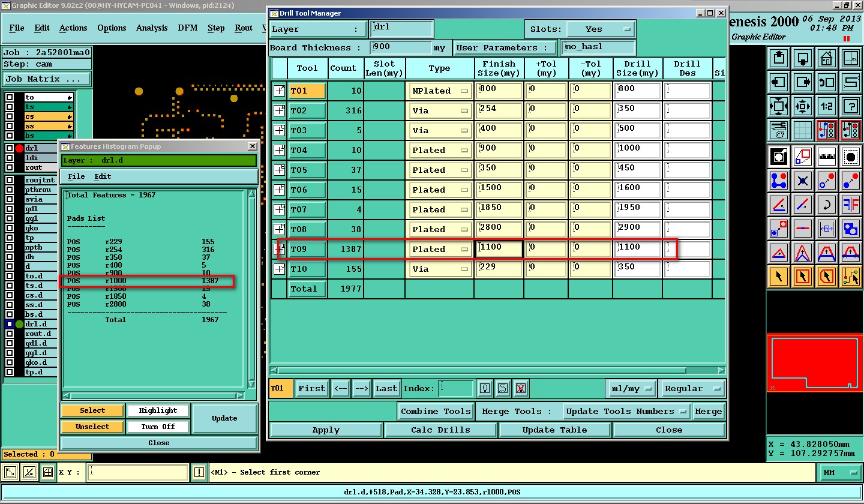Click the lightbulb icon beside Index field
This screenshot has width=864, height=504.
click(x=484, y=388)
